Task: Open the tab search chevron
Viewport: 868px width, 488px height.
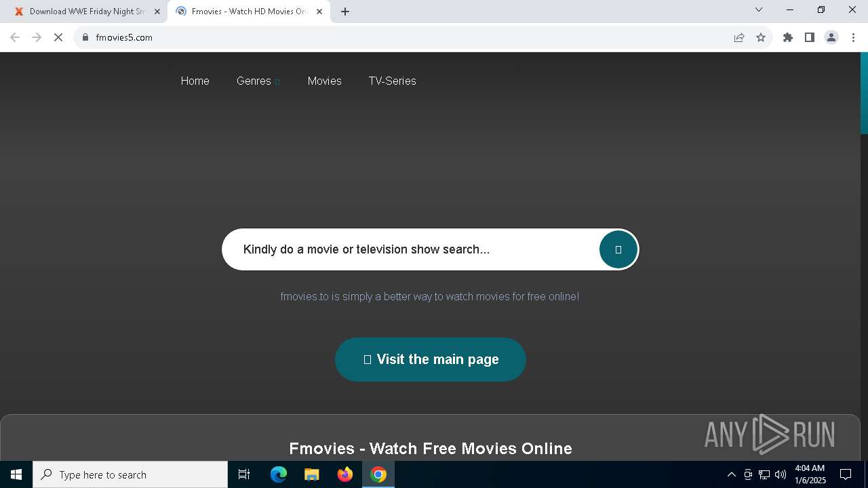Action: 759,9
